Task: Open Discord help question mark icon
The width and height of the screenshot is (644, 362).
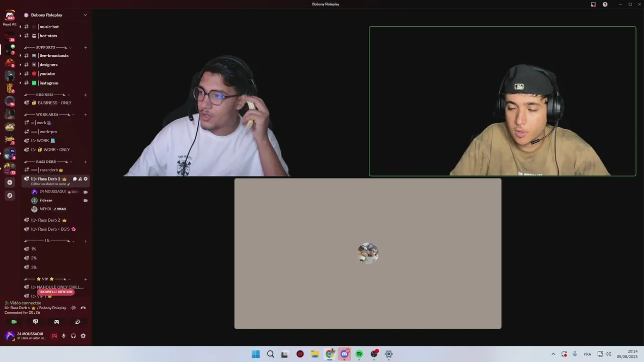Action: tap(605, 4)
